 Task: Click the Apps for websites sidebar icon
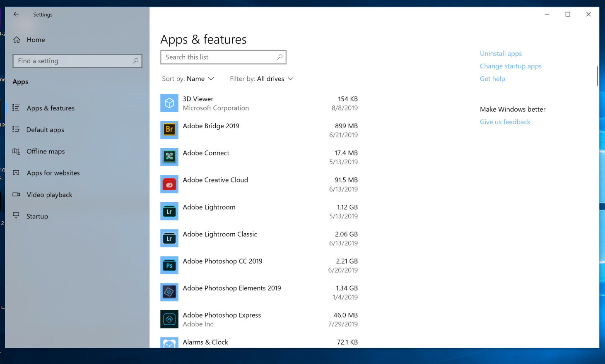[16, 173]
